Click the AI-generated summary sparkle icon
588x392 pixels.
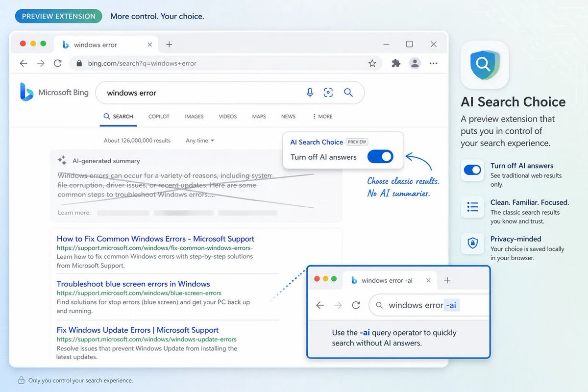pyautogui.click(x=62, y=161)
